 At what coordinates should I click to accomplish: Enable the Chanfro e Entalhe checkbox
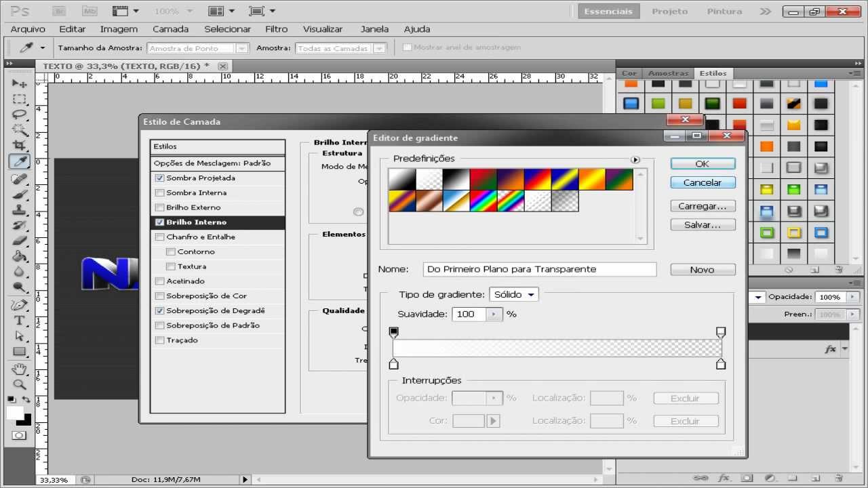click(x=159, y=237)
